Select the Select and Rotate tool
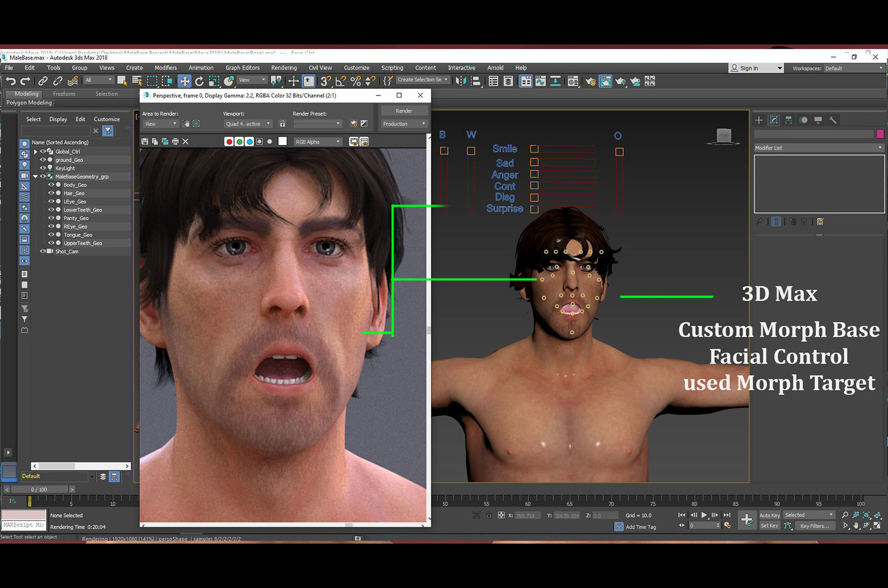Image resolution: width=888 pixels, height=588 pixels. pos(199,81)
